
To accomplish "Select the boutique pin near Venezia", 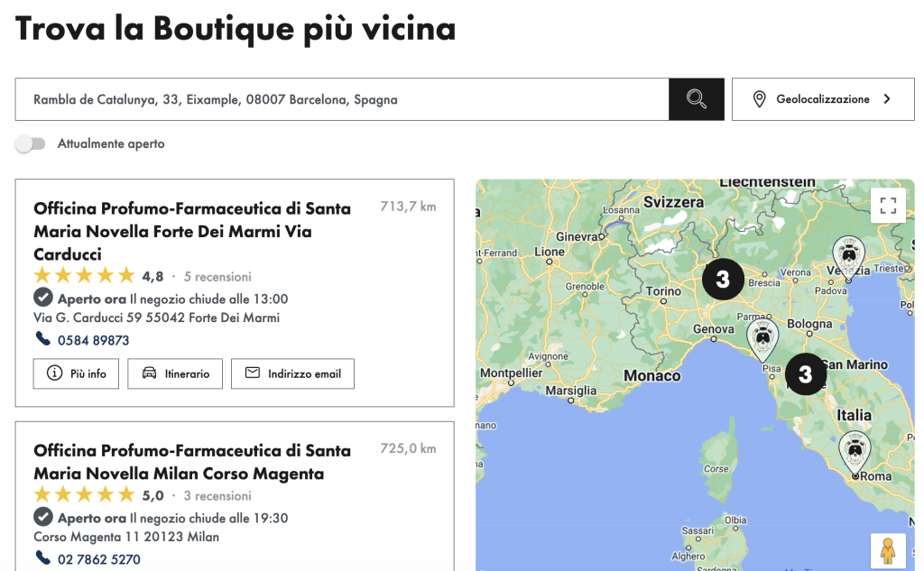I will (x=848, y=257).
